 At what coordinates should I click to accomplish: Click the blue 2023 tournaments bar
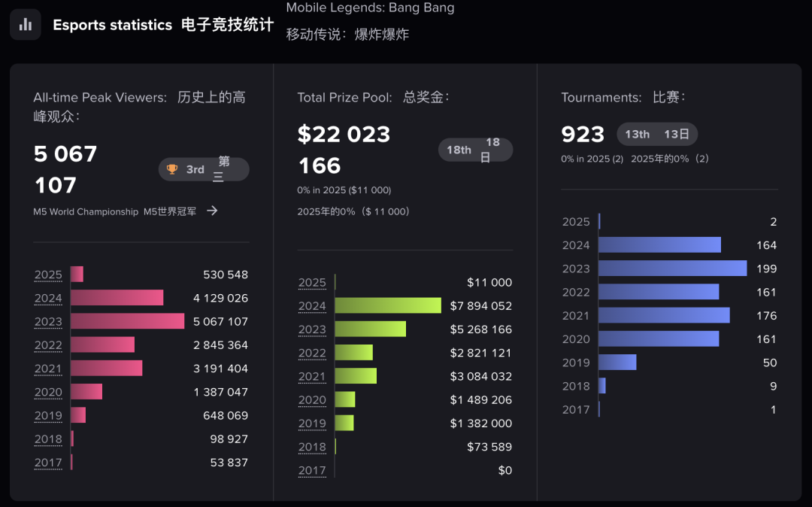click(x=672, y=269)
